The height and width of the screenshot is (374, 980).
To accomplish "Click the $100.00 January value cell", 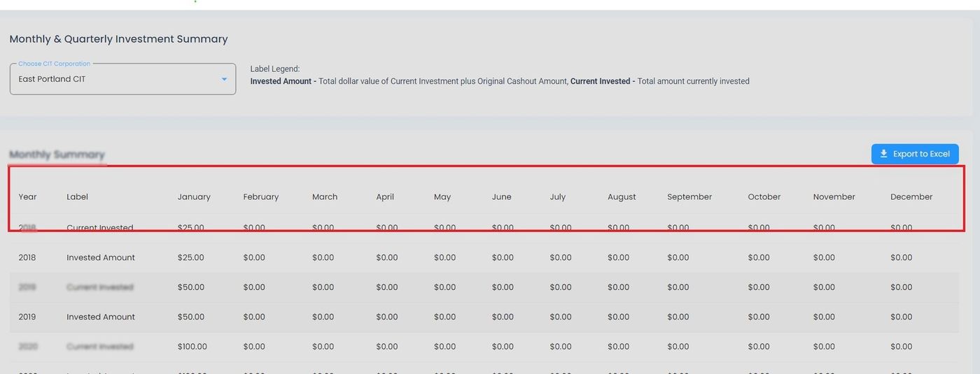I will pyautogui.click(x=192, y=347).
